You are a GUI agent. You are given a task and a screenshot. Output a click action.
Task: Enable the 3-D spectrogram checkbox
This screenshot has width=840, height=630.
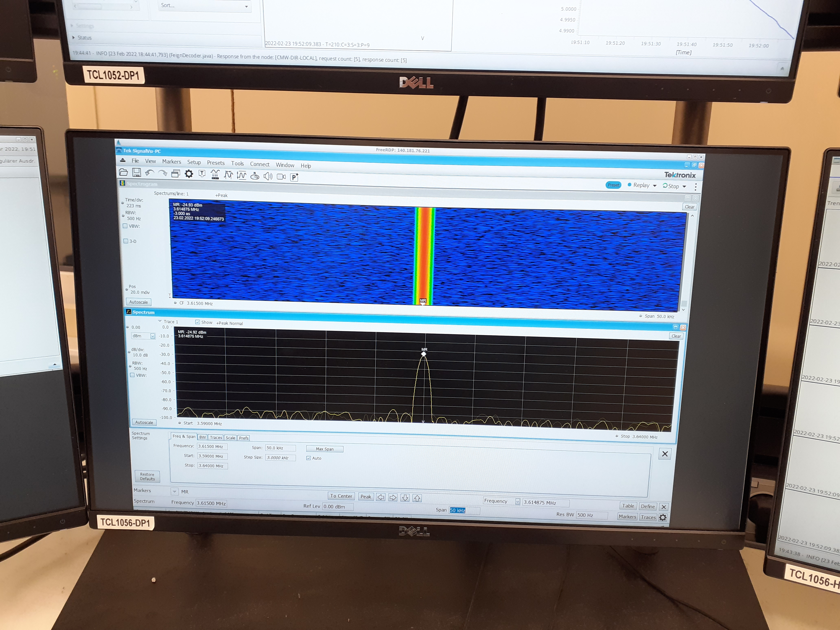[126, 241]
